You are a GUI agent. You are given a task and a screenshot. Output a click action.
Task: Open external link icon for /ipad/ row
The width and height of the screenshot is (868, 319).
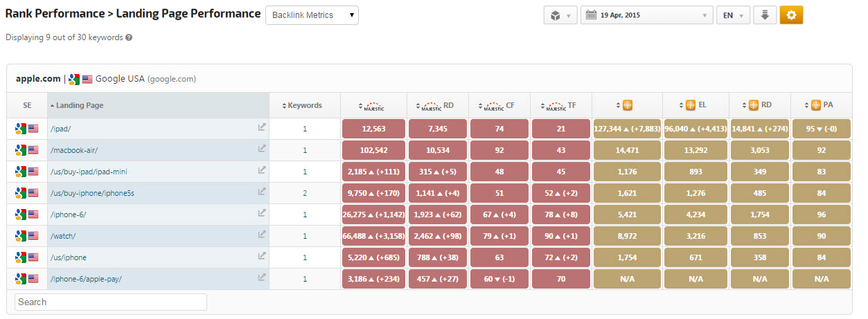262,127
